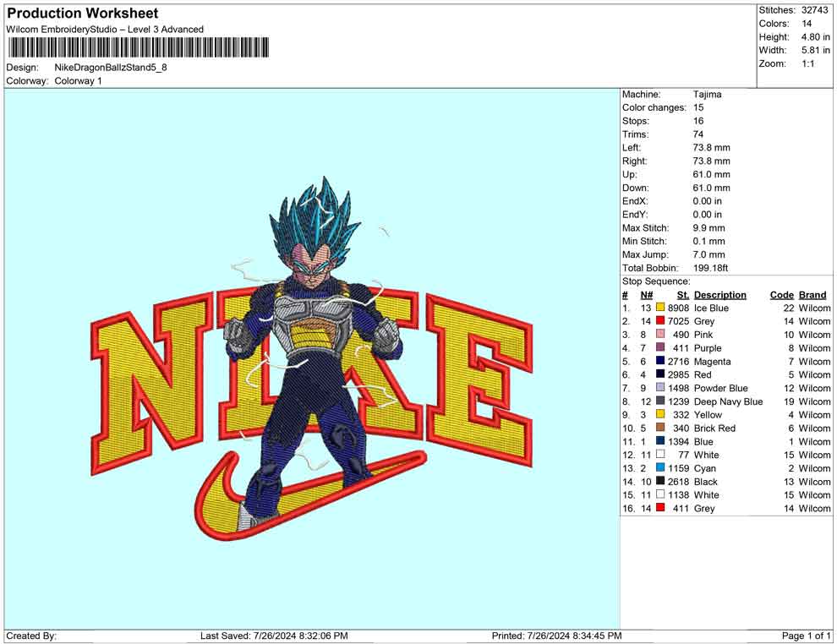Click the Tajima machine value

(707, 95)
